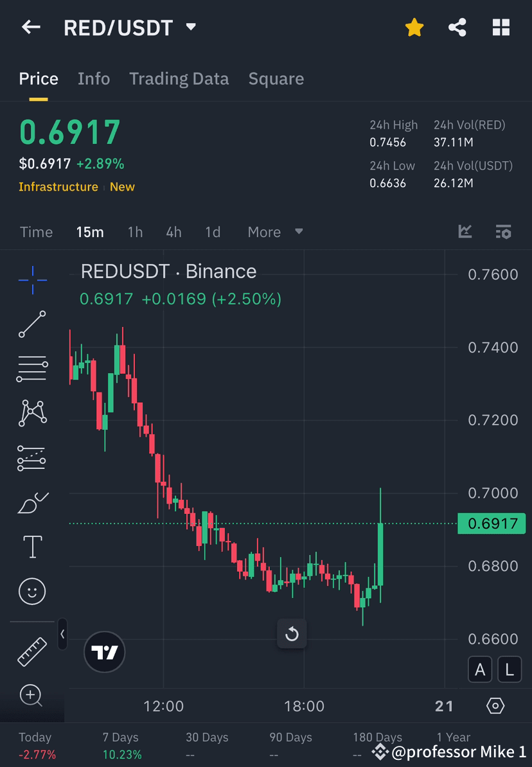Pick the brush drawing tool

[32, 502]
